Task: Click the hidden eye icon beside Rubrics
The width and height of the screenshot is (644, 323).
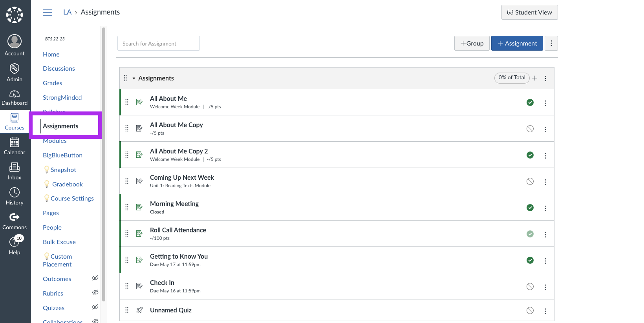Action: pos(95,292)
